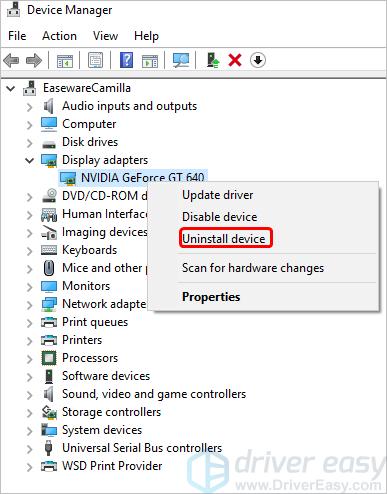Open the View menu
Screen dimensions: 387x494
(105, 36)
